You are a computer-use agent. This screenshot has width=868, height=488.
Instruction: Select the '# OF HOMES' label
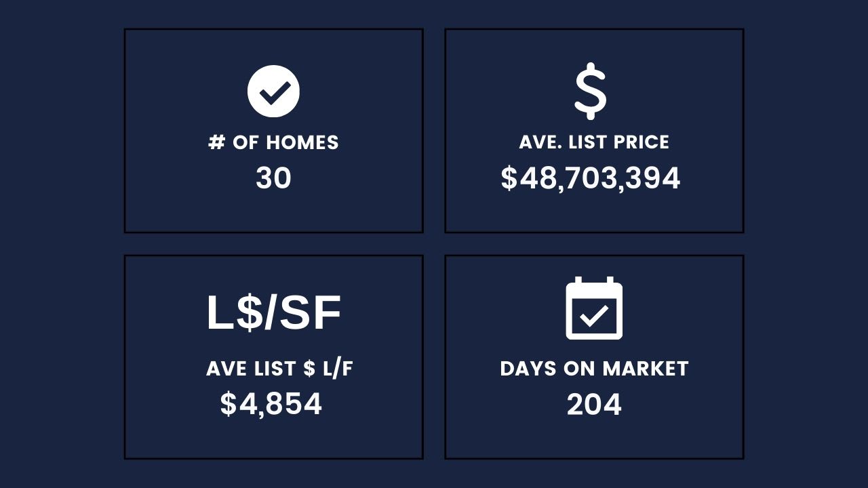[273, 142]
